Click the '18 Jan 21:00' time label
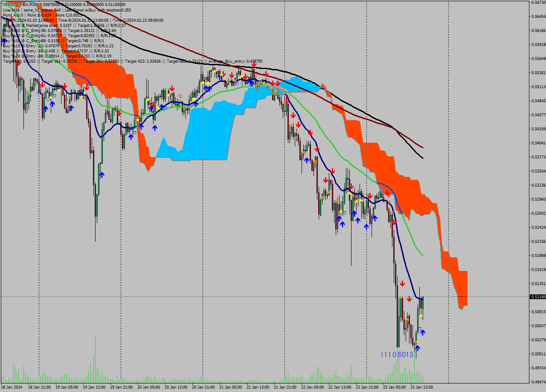 (x=39, y=387)
